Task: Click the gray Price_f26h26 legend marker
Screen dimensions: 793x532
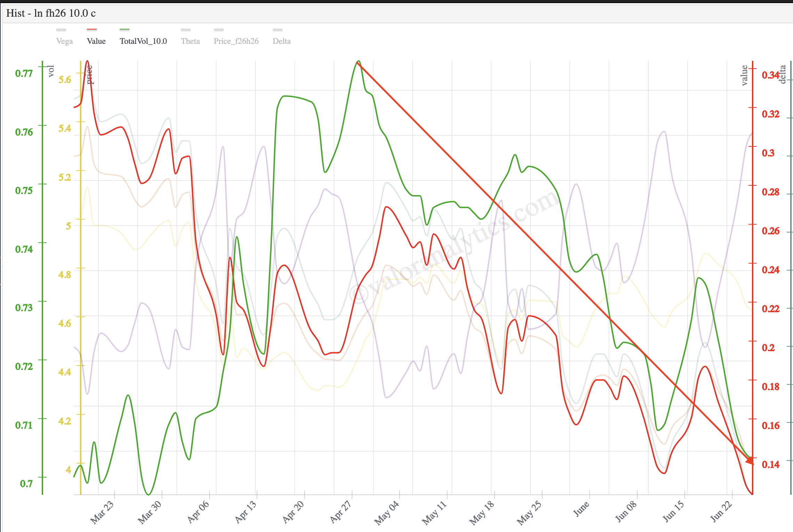Action: pos(219,30)
